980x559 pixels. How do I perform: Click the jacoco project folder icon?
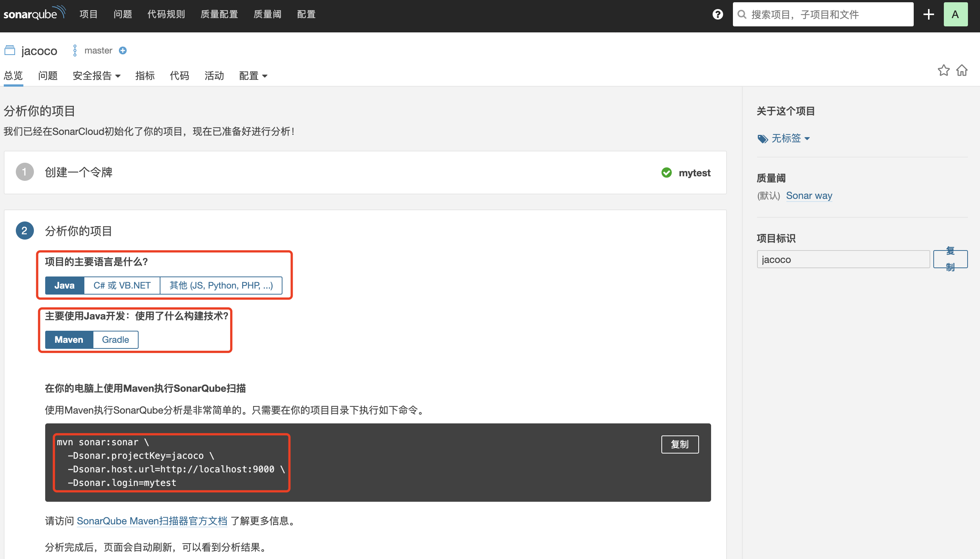coord(9,50)
